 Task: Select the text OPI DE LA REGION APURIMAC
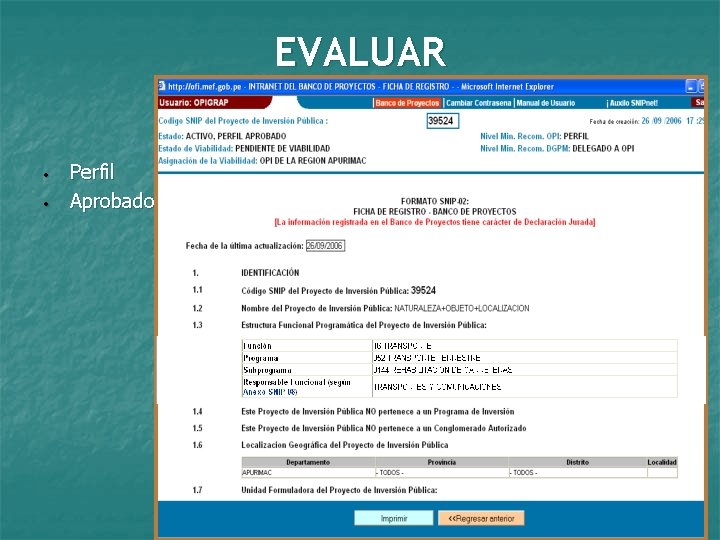pyautogui.click(x=313, y=161)
